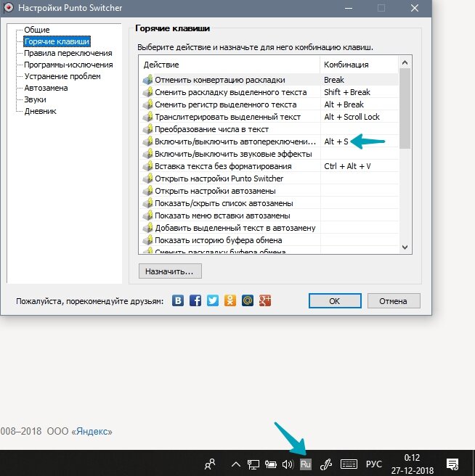Click the РУС input language indicator
475x476 pixels.
(374, 464)
